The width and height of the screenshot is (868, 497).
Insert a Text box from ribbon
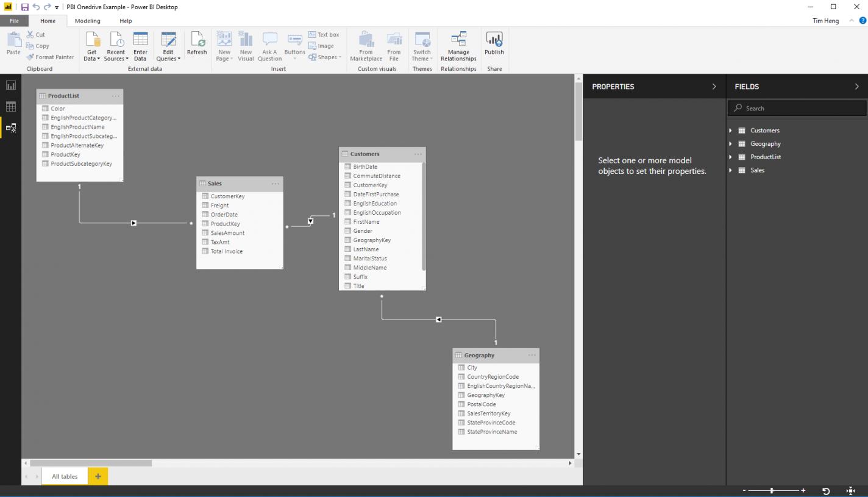pyautogui.click(x=324, y=35)
